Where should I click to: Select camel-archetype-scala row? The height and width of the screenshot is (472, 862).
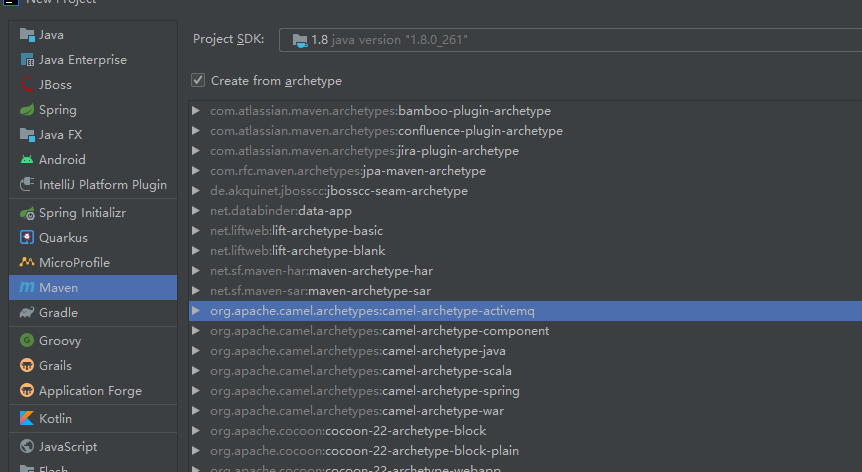[x=526, y=370]
